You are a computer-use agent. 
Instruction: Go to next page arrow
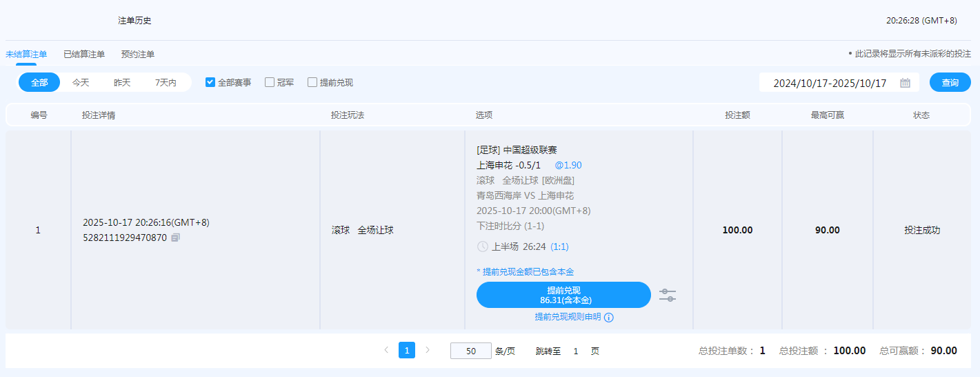point(428,350)
